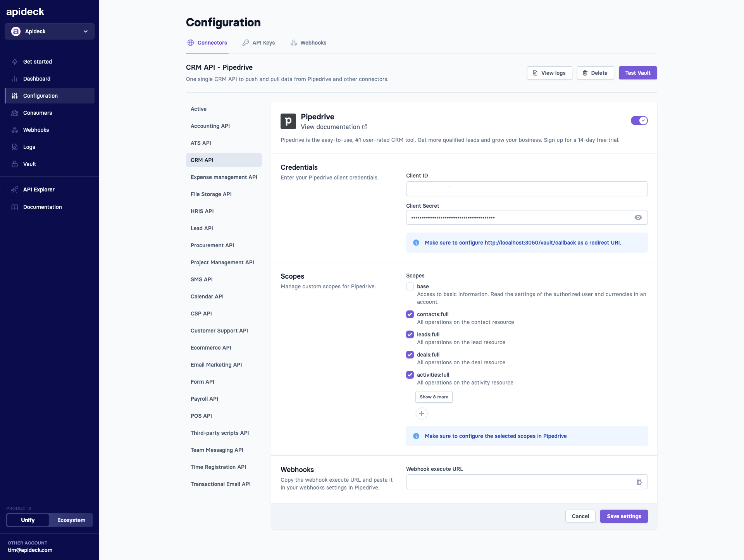Viewport: 744px width, 560px height.
Task: Uncheck the activities:full scope
Action: [410, 375]
